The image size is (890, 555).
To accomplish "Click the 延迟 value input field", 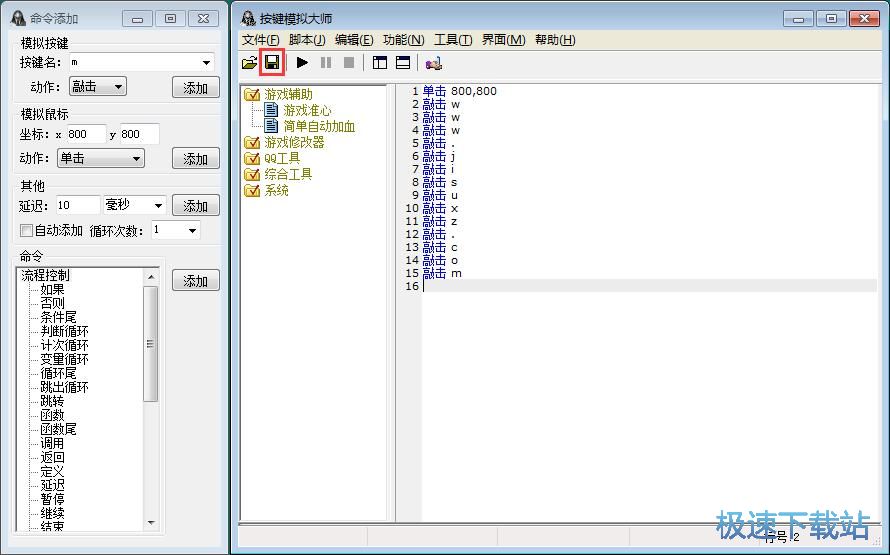I will [x=77, y=205].
